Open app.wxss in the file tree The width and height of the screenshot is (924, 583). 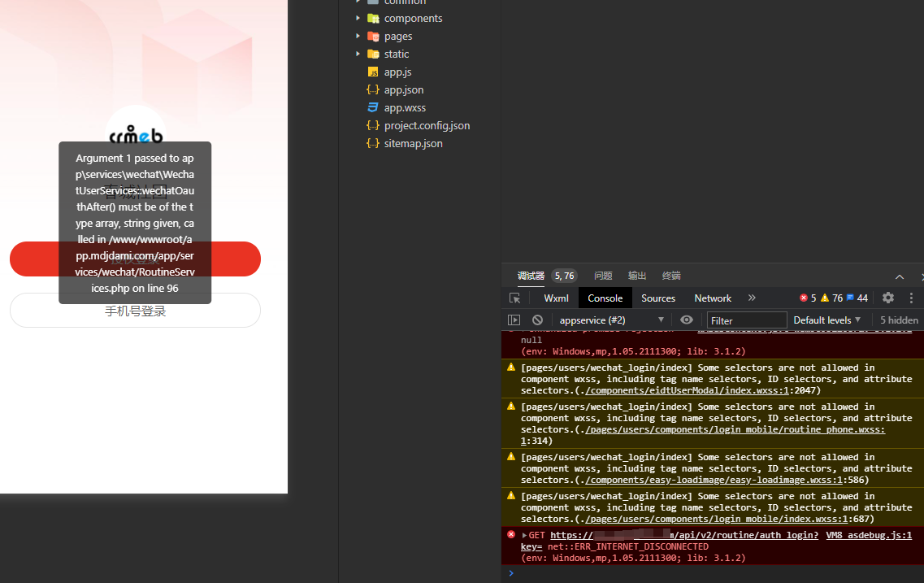tap(405, 108)
